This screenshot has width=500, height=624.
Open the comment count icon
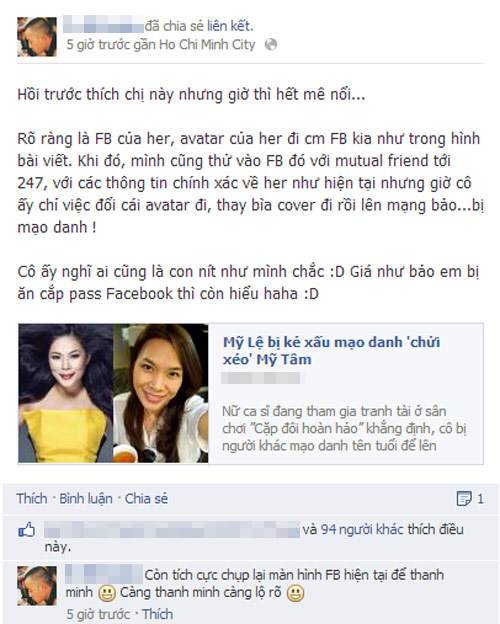coord(464,498)
